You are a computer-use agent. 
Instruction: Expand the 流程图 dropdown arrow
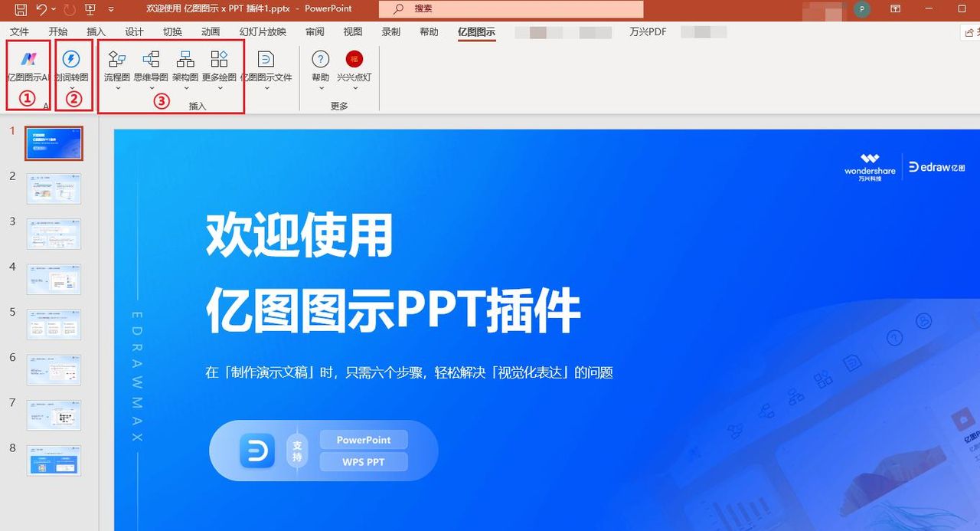click(116, 87)
